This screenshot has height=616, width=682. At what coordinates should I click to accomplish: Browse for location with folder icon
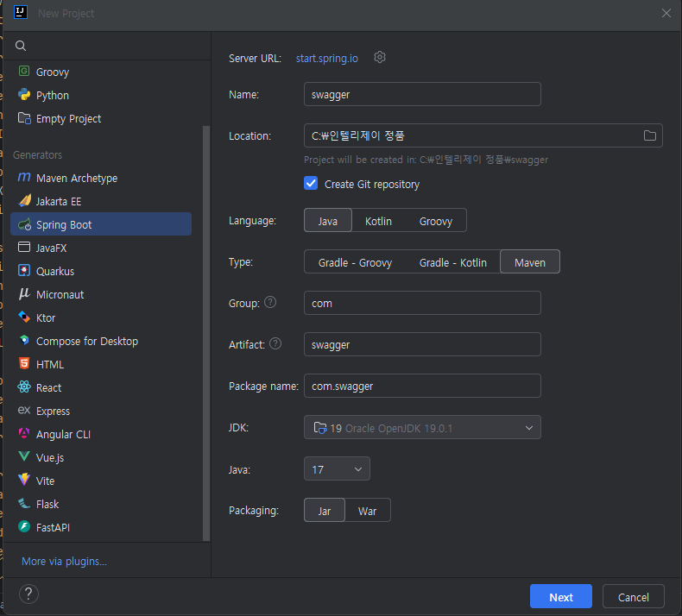650,135
